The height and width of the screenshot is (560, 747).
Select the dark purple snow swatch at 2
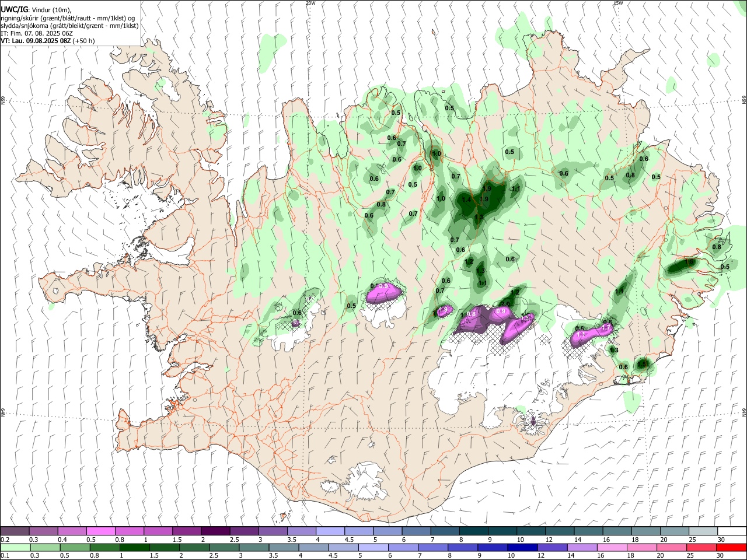click(215, 531)
